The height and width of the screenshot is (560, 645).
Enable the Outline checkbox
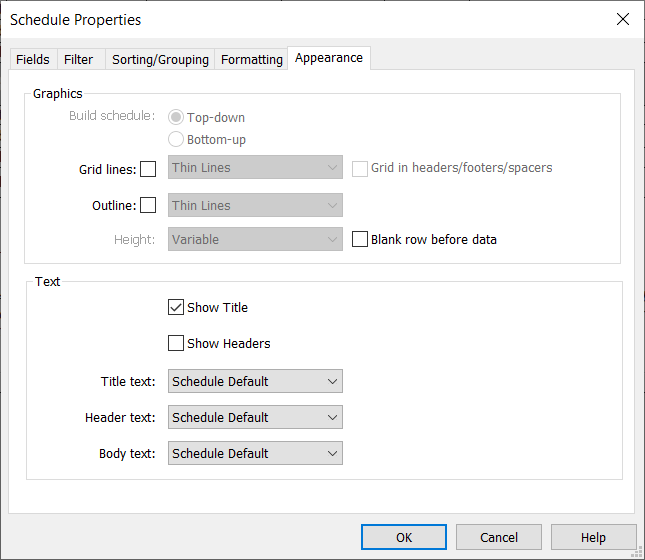pos(148,206)
